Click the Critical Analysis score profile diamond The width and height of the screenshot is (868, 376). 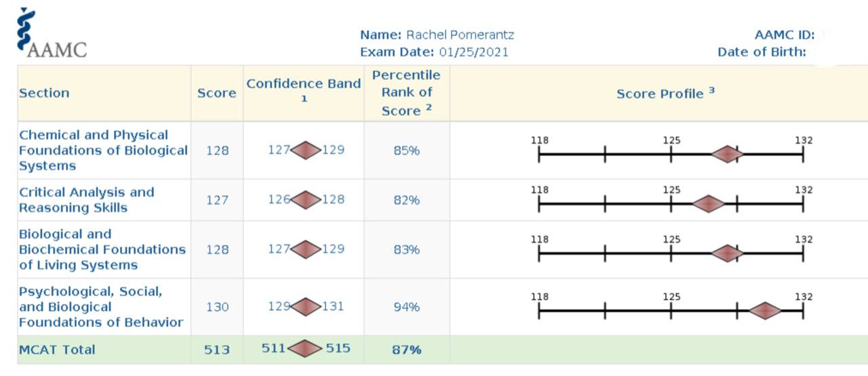709,203
